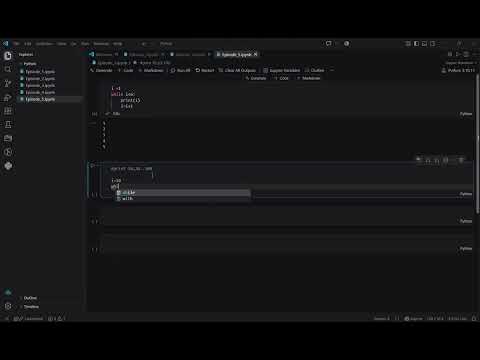Viewport: 480px width, 360px height.
Task: Collapse the Python folder in Explorer
Action: coord(30,64)
